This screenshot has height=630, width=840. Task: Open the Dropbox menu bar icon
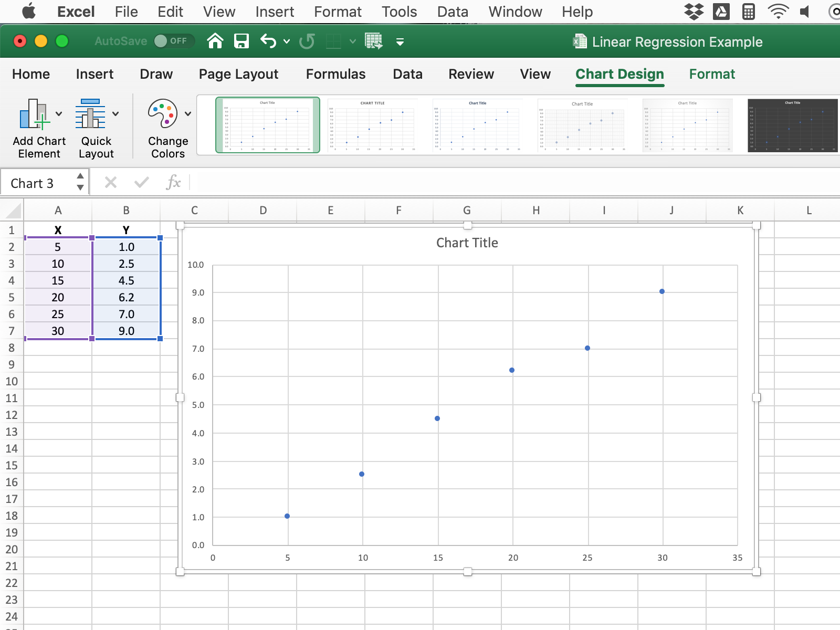[694, 12]
